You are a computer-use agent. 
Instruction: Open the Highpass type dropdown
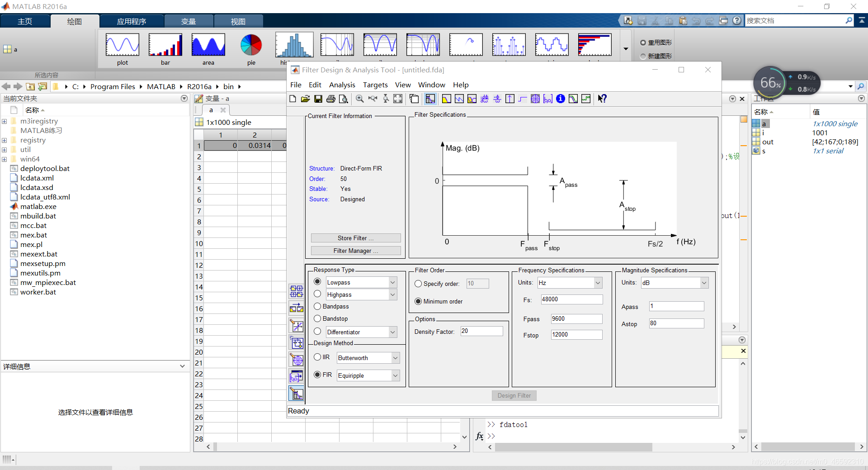coord(392,294)
